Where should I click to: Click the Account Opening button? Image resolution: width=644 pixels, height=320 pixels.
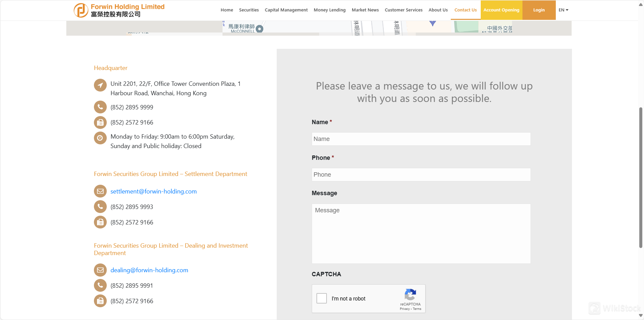pos(501,10)
